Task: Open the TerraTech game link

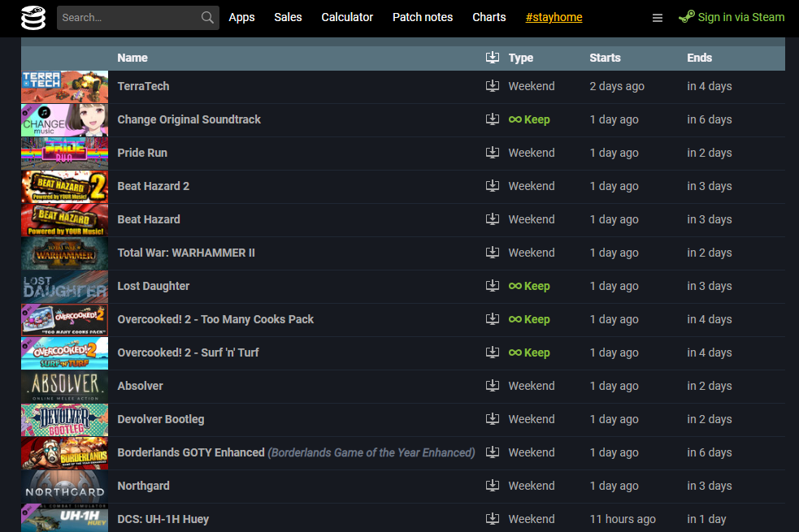Action: [143, 86]
